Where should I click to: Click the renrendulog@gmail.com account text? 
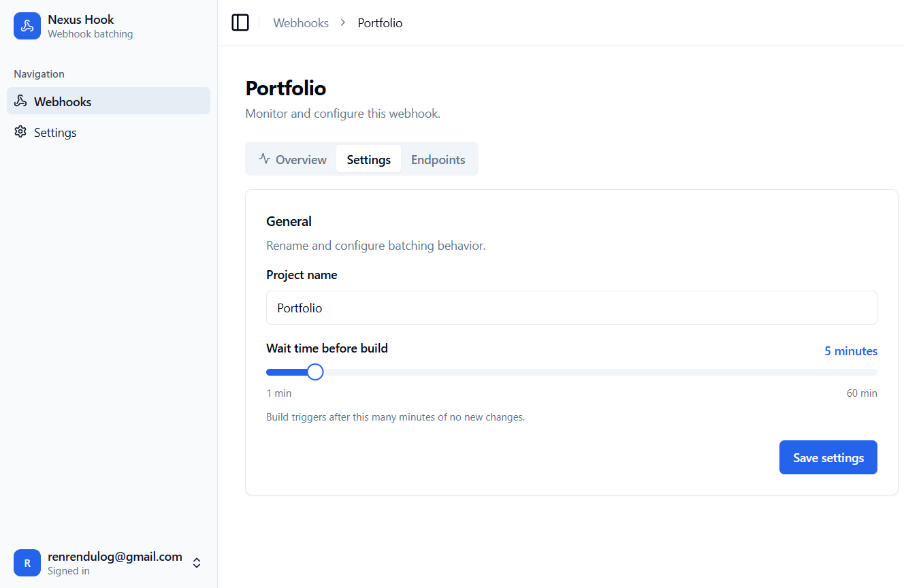pyautogui.click(x=115, y=557)
